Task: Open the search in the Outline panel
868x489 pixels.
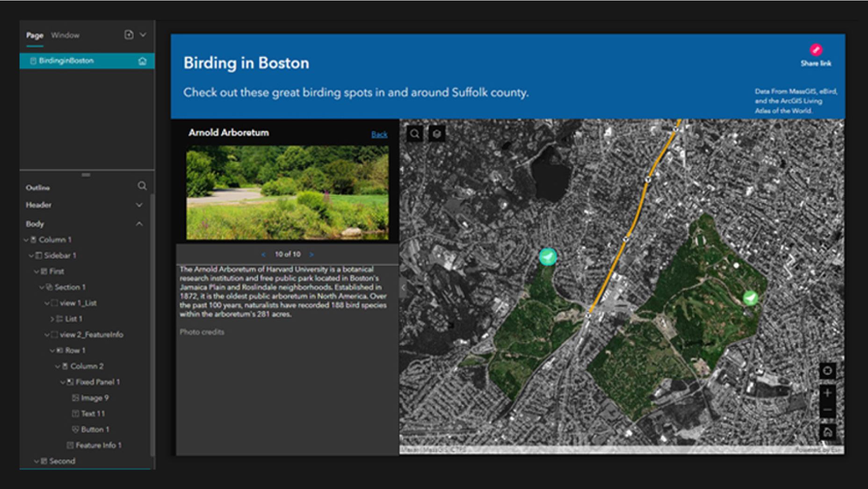Action: pos(143,186)
